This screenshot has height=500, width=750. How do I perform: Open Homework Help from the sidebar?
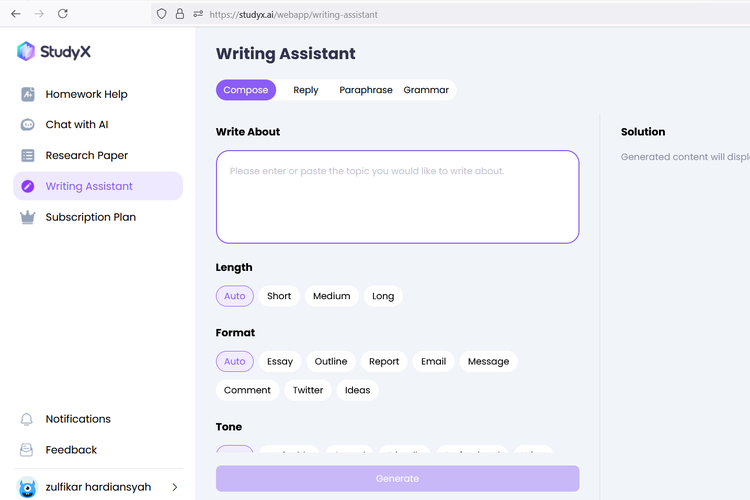[x=98, y=94]
